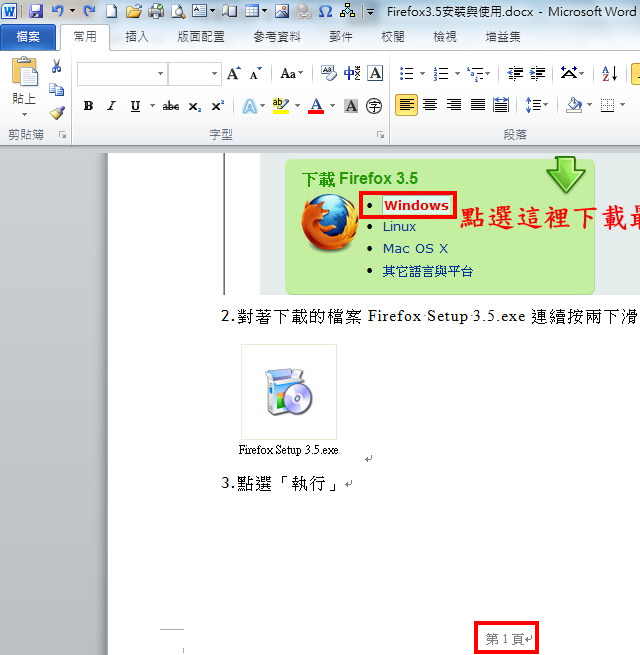This screenshot has width=640, height=655.
Task: Open the font name combo box
Action: 122,74
